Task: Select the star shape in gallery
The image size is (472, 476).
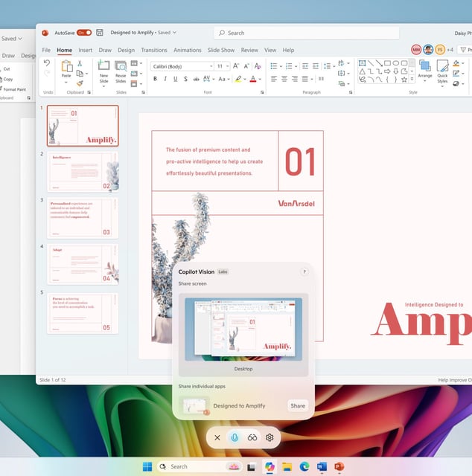Action: [404, 80]
